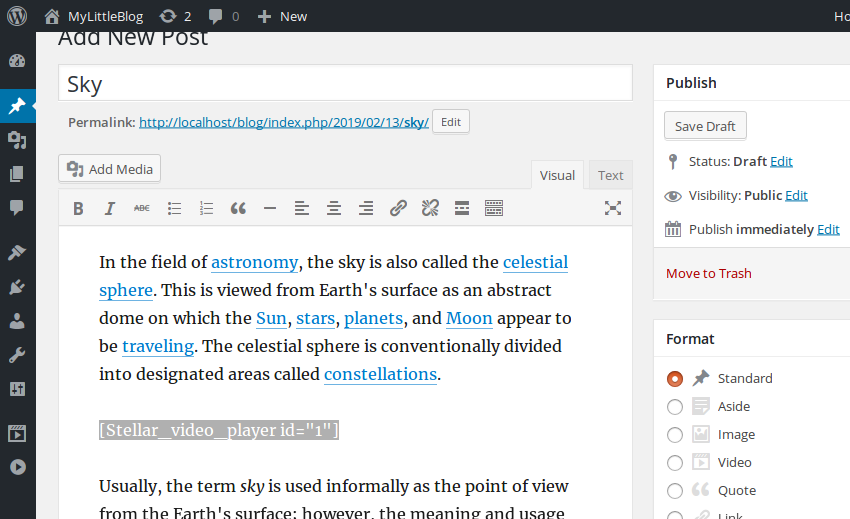Image resolution: width=850 pixels, height=519 pixels.
Task: Apply blockquote formatting
Action: pos(238,208)
